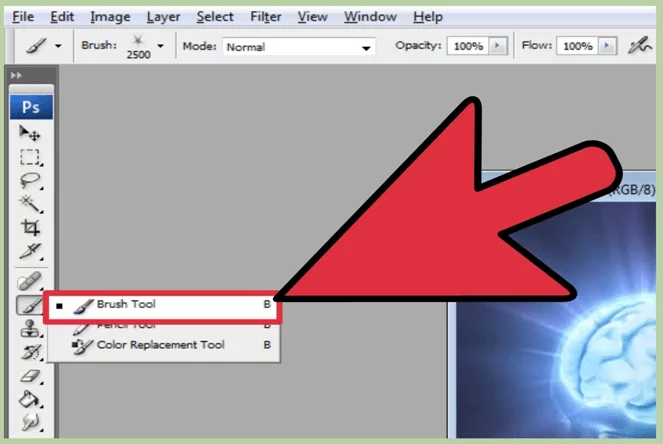Open the Layer menu
Image resolution: width=663 pixels, height=444 pixels.
click(163, 17)
